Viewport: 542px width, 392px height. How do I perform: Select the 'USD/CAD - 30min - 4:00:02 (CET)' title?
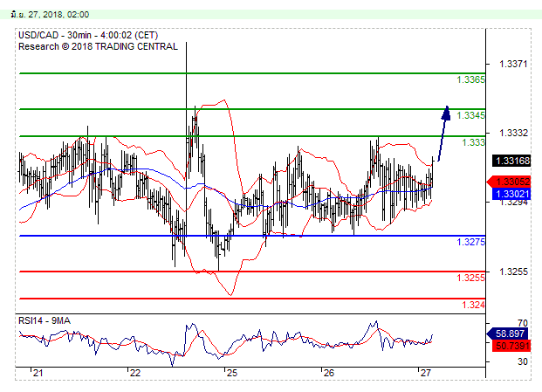point(88,35)
